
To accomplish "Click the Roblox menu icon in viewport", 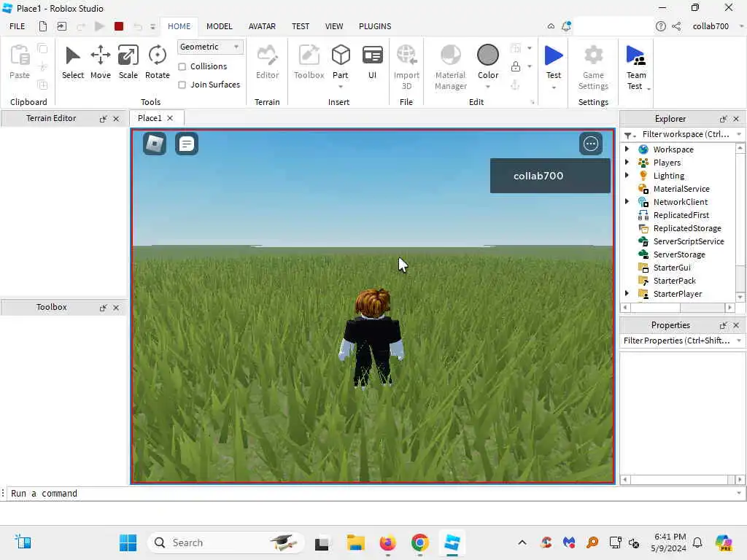I will pyautogui.click(x=155, y=144).
